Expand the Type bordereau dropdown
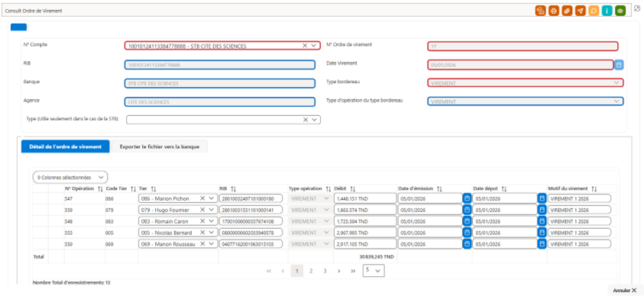This screenshot has height=296, width=644. (616, 83)
